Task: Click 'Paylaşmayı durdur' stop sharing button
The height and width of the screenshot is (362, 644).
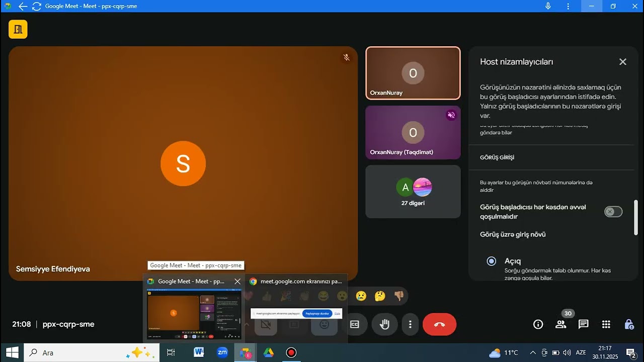Action: (317, 313)
